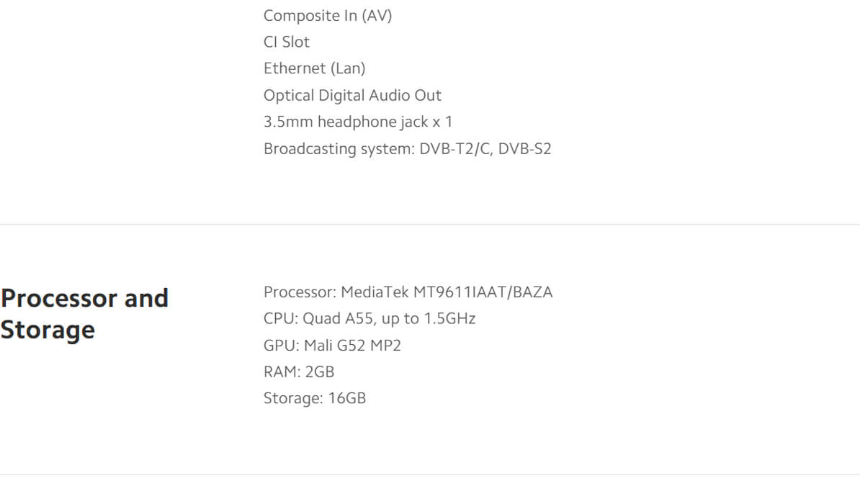The height and width of the screenshot is (504, 860).
Task: Click "Optical Digital Audio Out" text
Action: [352, 95]
